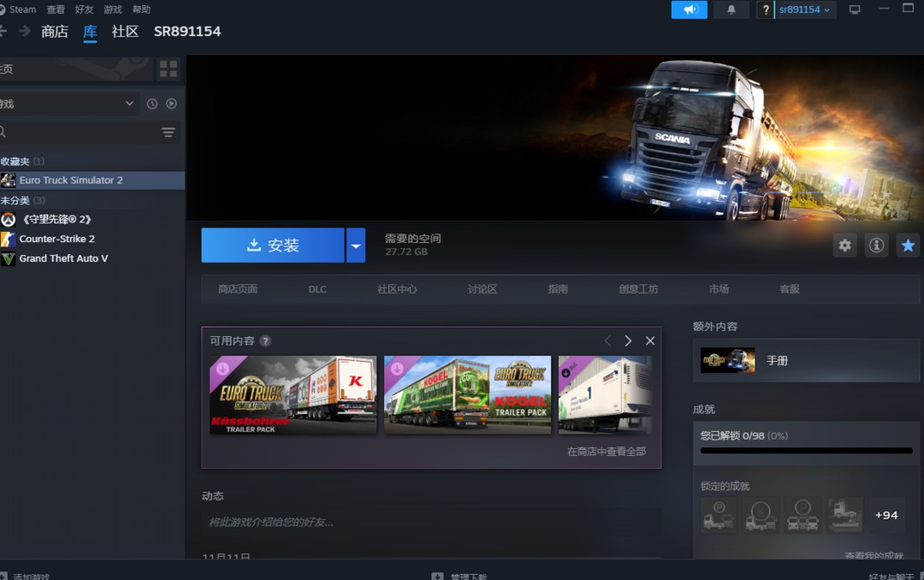The image size is (924, 580).
Task: Open the 指南 link
Action: (558, 289)
